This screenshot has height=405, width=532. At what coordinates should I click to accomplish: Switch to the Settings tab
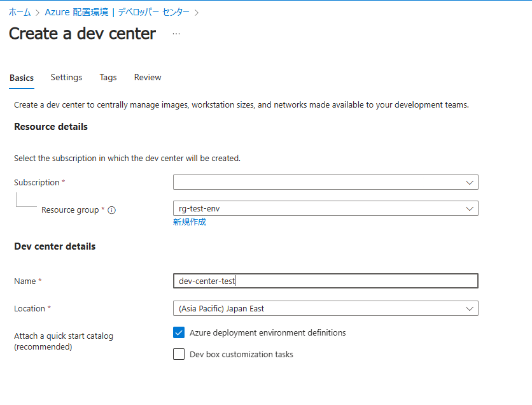pyautogui.click(x=66, y=78)
